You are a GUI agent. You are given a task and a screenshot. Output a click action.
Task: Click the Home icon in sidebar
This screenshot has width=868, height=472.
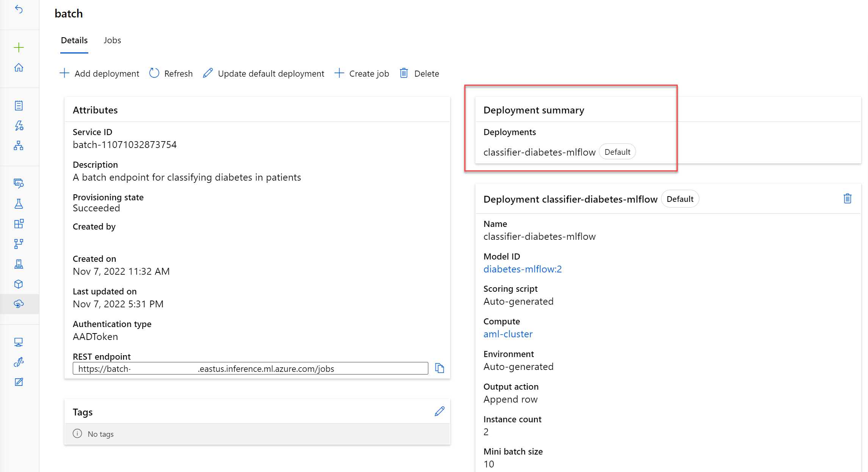pos(19,67)
